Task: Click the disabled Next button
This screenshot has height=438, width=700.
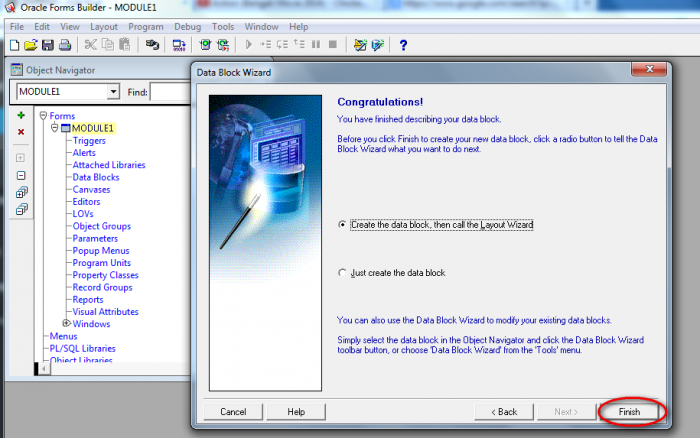Action: click(x=567, y=412)
